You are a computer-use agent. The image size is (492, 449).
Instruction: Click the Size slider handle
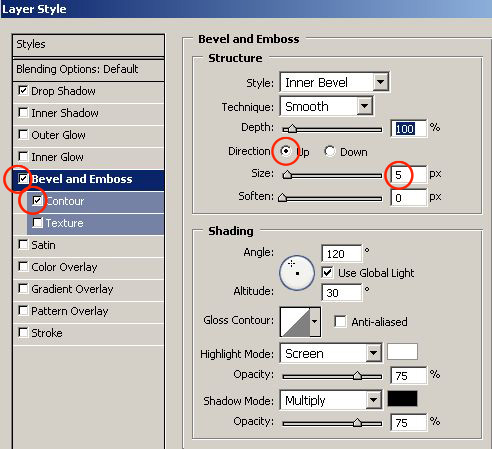287,174
